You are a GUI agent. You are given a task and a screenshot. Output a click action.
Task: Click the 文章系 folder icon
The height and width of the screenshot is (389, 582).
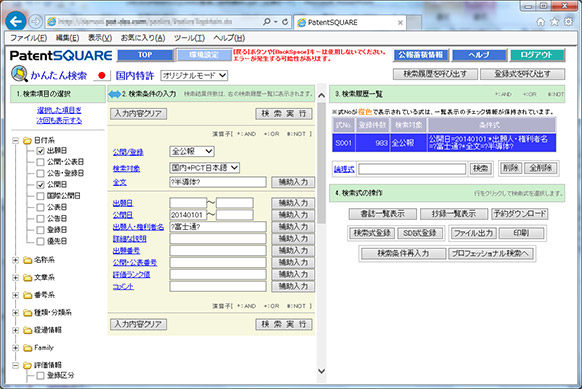pyautogui.click(x=27, y=278)
